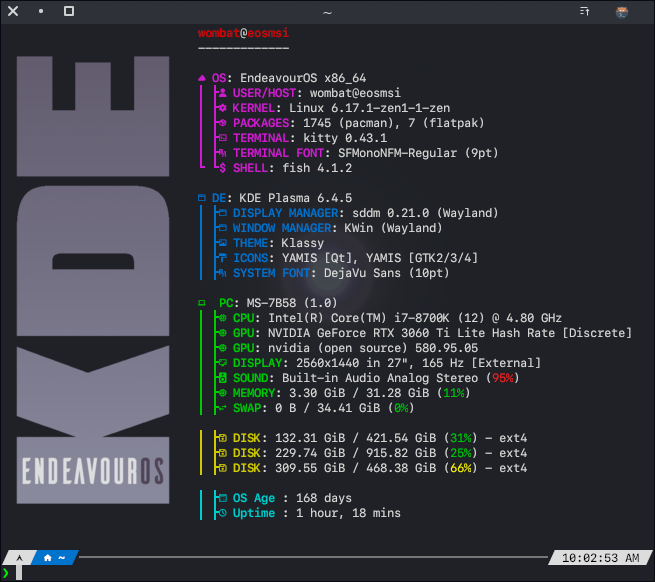Click the keep-above icon in the title bar
Image resolution: width=655 pixels, height=582 pixels.
click(x=586, y=12)
